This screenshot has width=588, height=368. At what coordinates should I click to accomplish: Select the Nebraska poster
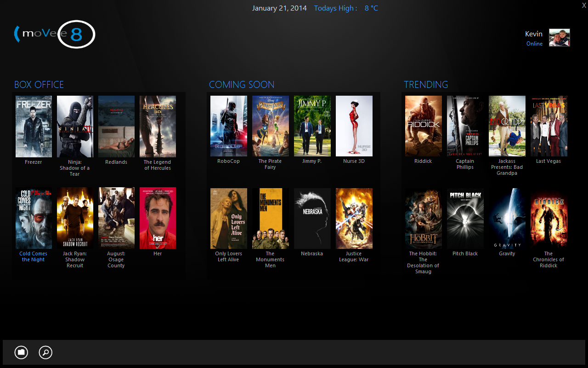point(312,218)
